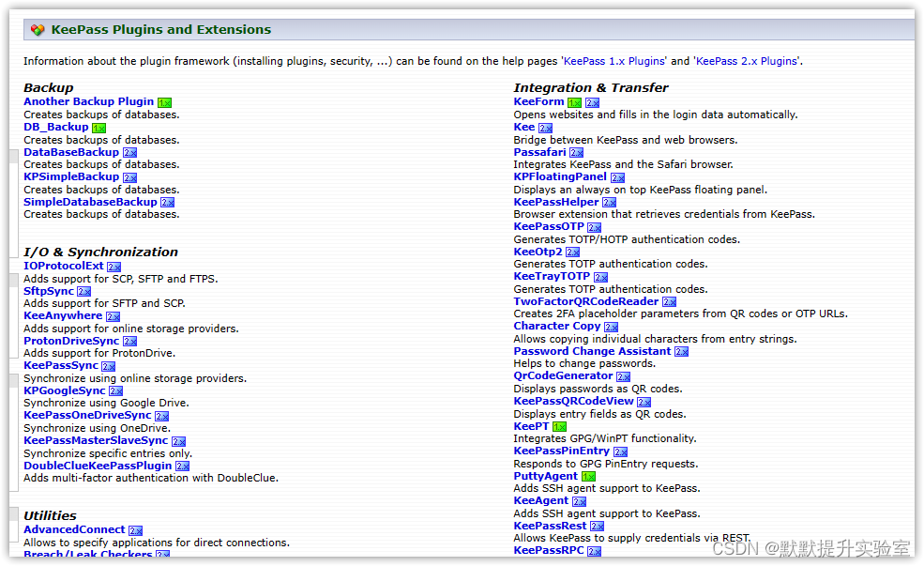924x566 pixels.
Task: Open the KeePassHelper link
Action: click(x=556, y=202)
